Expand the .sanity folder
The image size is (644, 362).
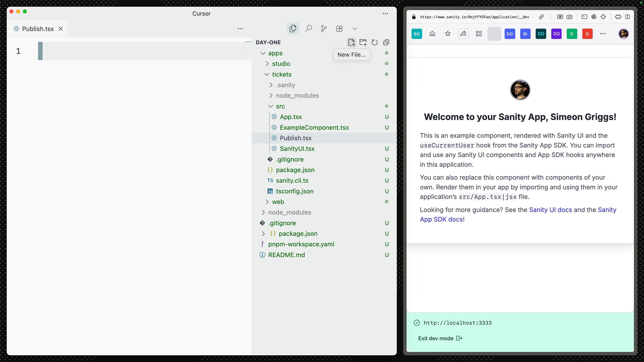271,85
